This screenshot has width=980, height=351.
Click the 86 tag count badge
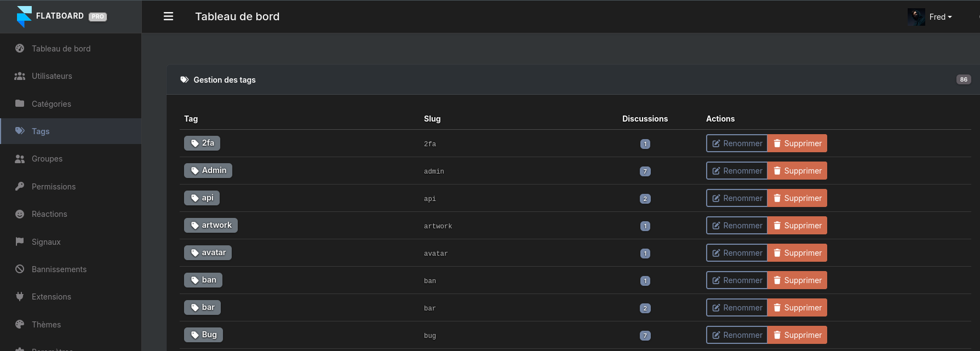pos(963,79)
